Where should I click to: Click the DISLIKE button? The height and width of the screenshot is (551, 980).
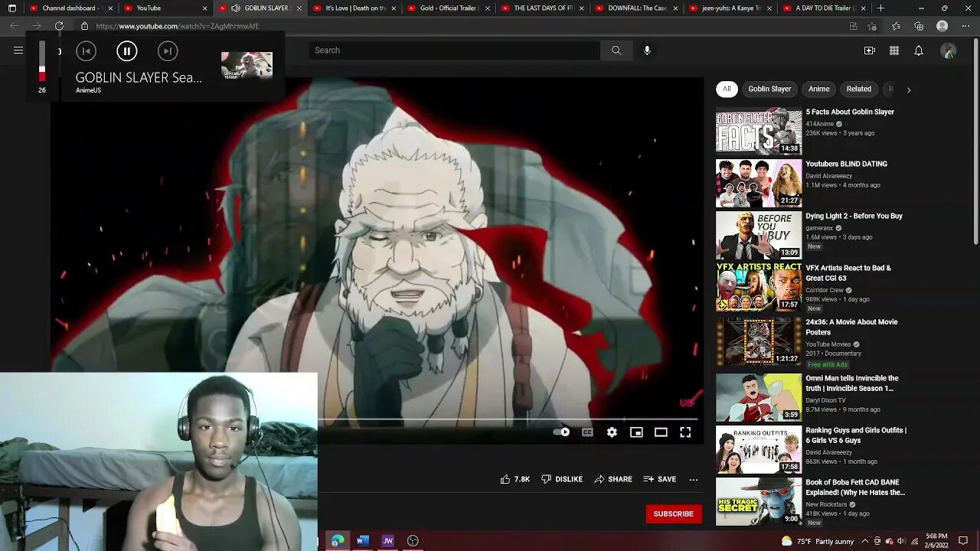pos(562,479)
